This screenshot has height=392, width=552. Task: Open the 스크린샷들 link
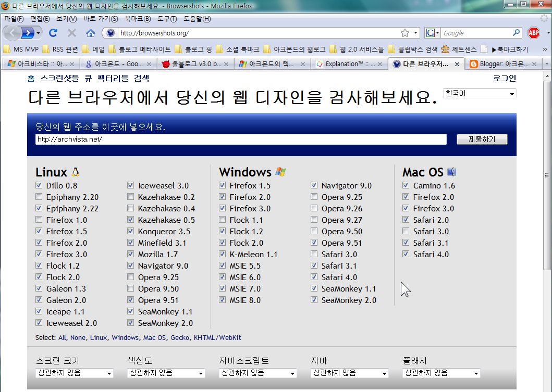59,78
